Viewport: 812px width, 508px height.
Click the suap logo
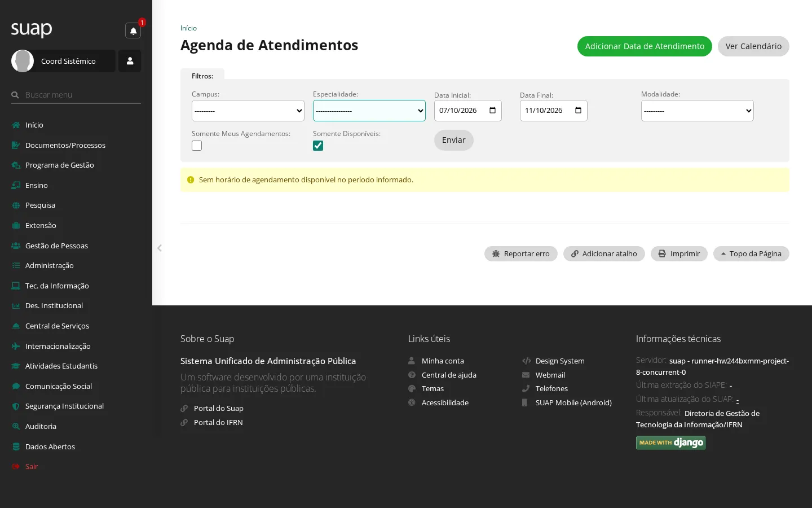click(x=32, y=29)
